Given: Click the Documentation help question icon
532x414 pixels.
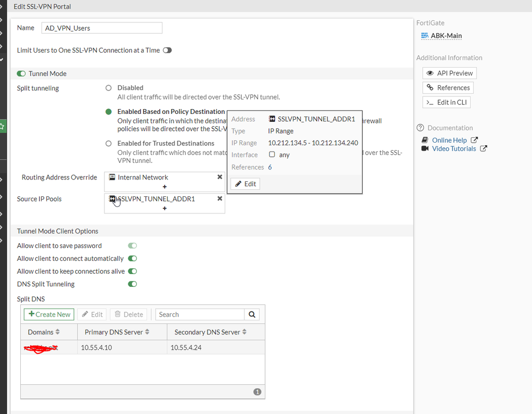Looking at the screenshot, I should pyautogui.click(x=421, y=128).
